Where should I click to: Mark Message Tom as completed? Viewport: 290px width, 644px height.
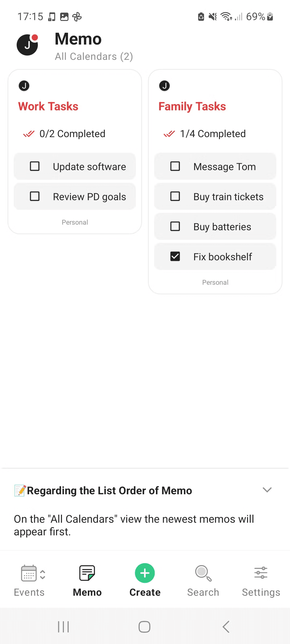point(175,166)
